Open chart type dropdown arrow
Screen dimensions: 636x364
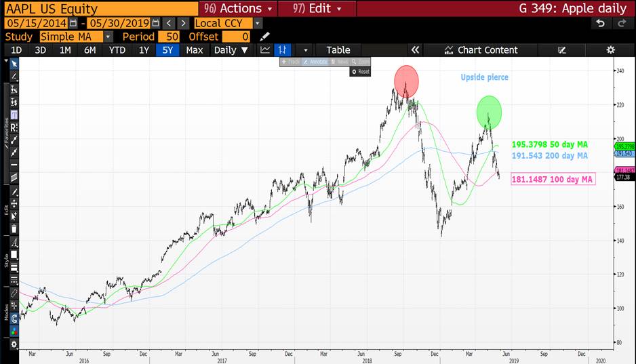305,50
